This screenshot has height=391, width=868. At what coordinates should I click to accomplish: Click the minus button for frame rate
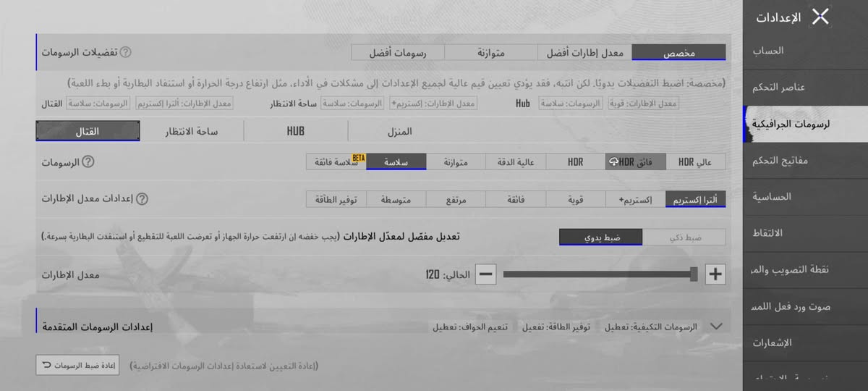tap(486, 274)
